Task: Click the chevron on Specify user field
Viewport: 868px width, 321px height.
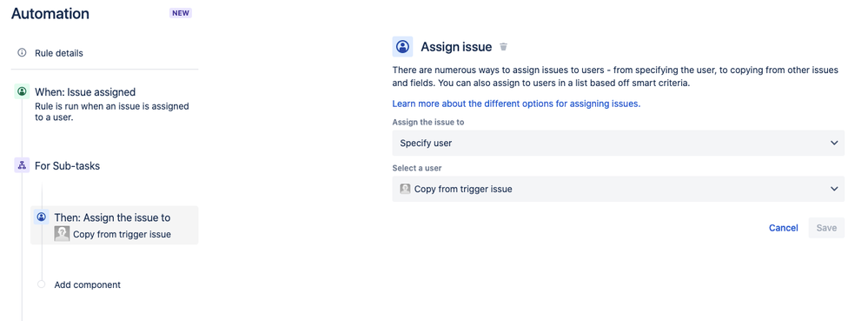Action: [834, 143]
